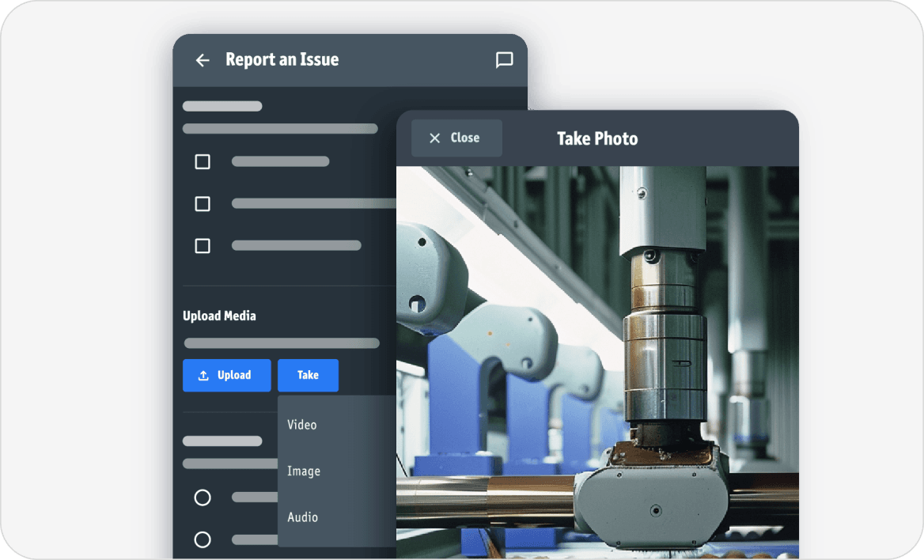Pick Audio from the Take options
The height and width of the screenshot is (560, 924).
[302, 517]
